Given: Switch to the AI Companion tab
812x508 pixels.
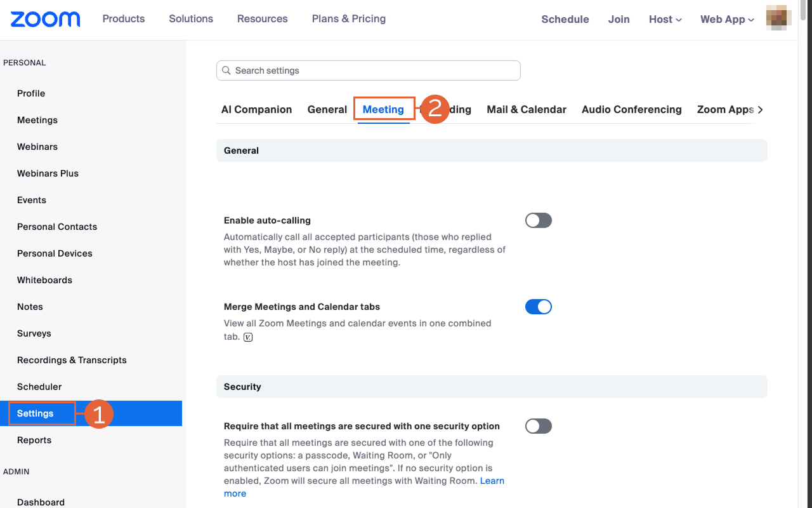Looking at the screenshot, I should click(256, 109).
